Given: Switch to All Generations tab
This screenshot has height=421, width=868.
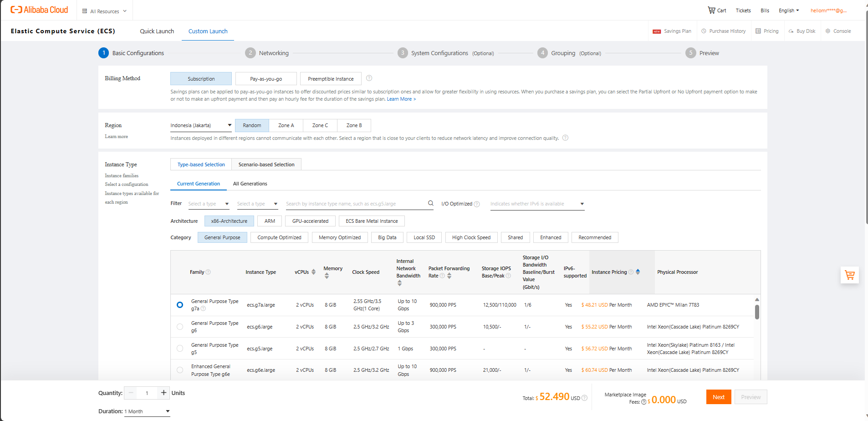Looking at the screenshot, I should pyautogui.click(x=250, y=184).
